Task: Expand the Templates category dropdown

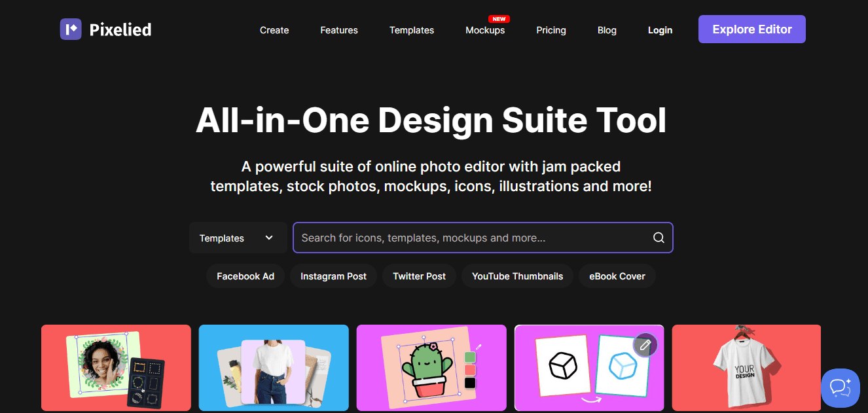Action: coord(238,238)
